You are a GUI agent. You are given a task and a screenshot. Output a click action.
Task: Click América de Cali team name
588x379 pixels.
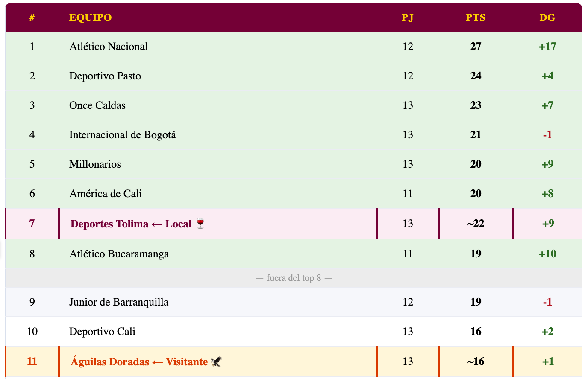106,194
